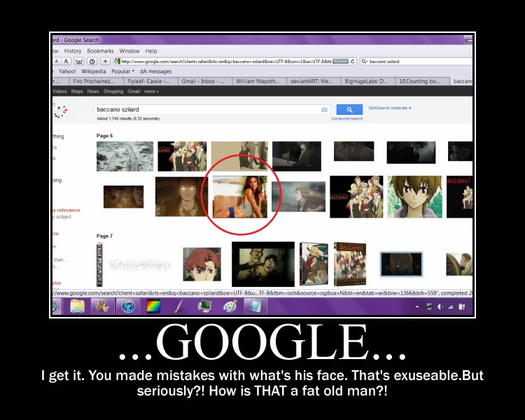Expand the Popular bookmarks dropdown
525x420 pixels.
[x=122, y=71]
